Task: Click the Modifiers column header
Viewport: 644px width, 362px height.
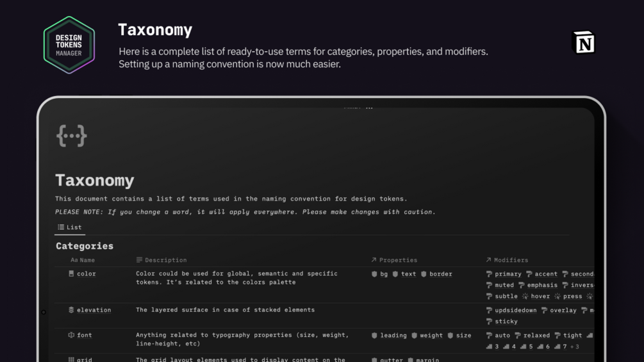Action: pos(508,259)
